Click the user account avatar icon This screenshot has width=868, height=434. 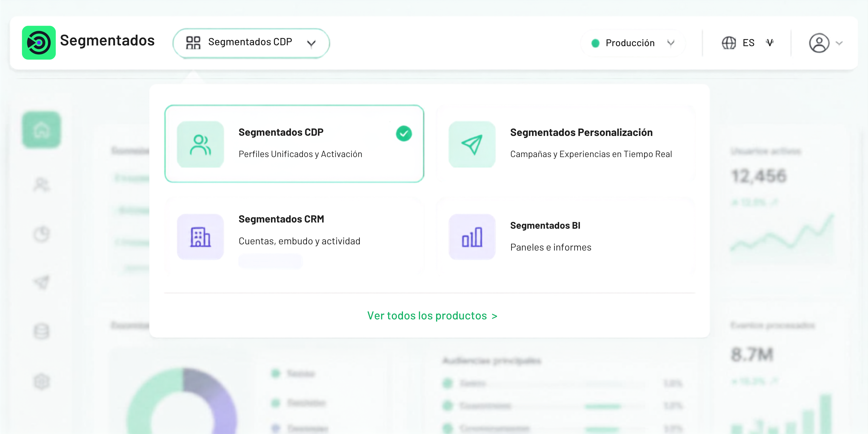[819, 43]
